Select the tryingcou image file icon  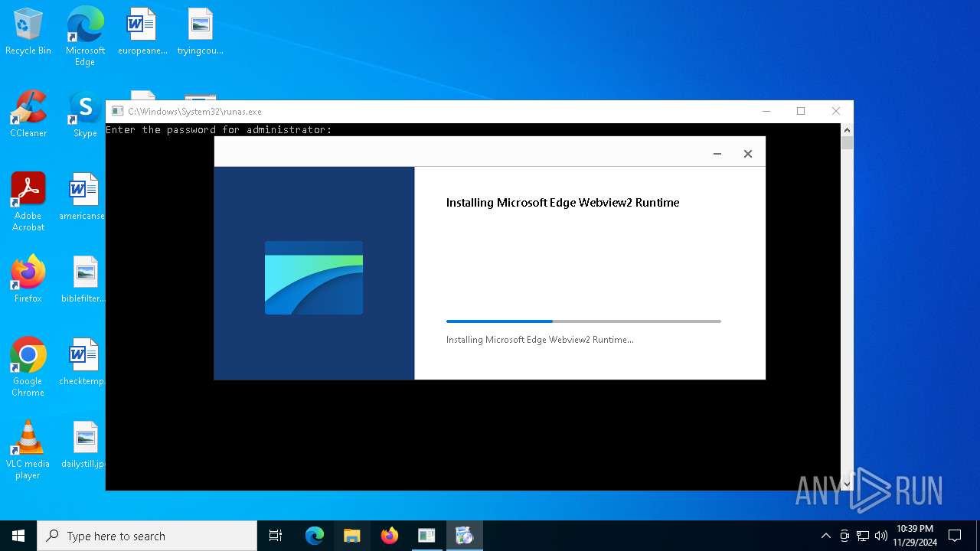click(200, 32)
